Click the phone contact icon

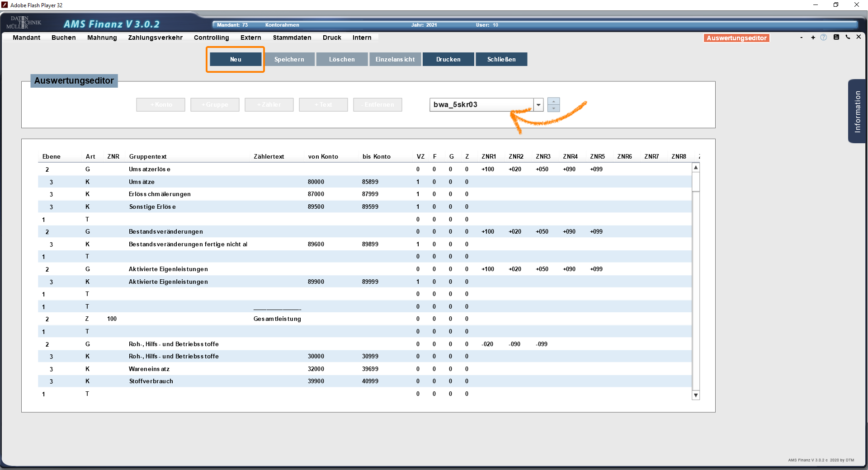click(848, 38)
